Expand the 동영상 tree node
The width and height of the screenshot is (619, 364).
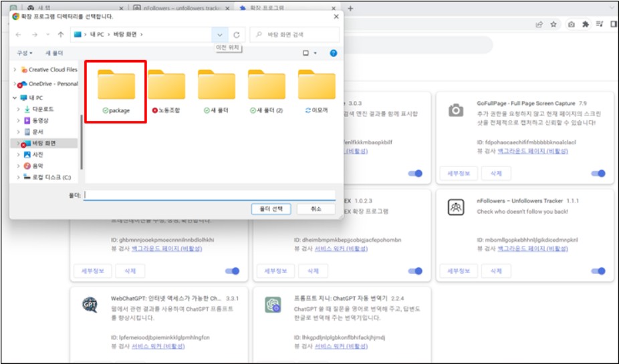click(x=18, y=120)
